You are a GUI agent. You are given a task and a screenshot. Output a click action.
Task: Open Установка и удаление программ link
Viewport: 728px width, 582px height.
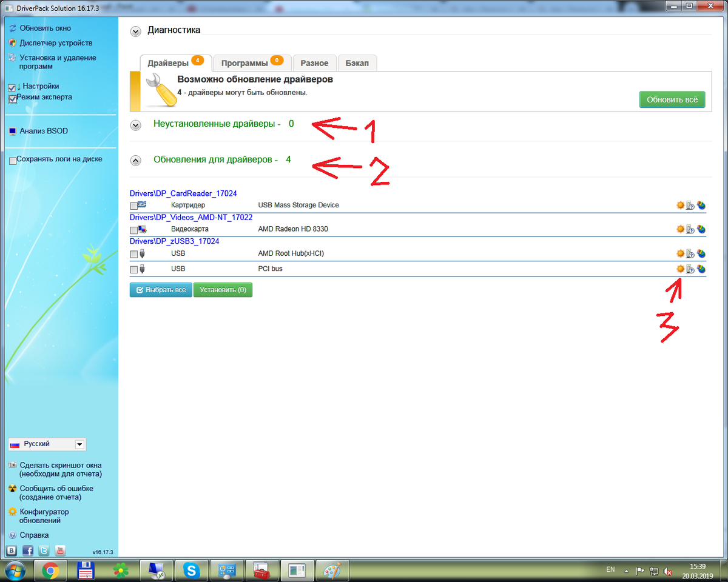[58, 62]
